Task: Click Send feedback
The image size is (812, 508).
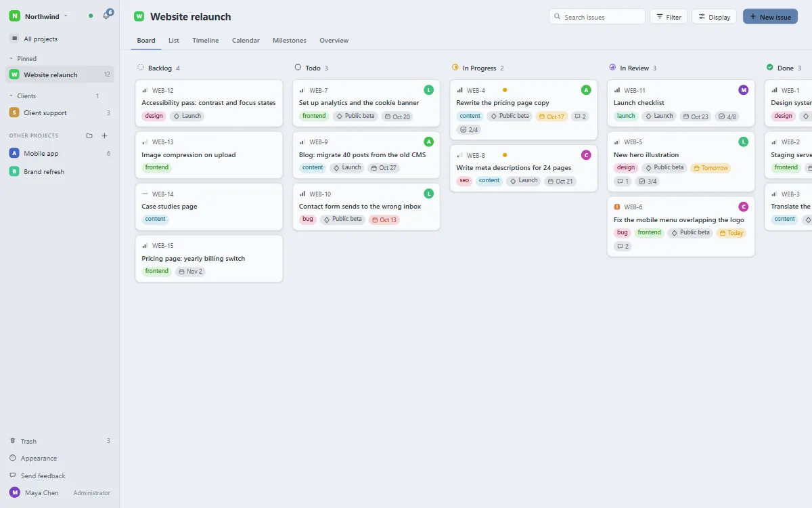Action: 60,476
